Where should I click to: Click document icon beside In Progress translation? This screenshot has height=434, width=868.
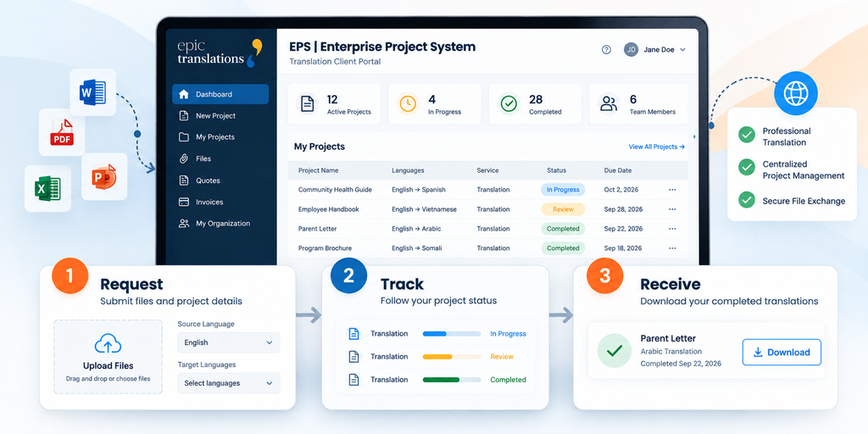click(353, 334)
